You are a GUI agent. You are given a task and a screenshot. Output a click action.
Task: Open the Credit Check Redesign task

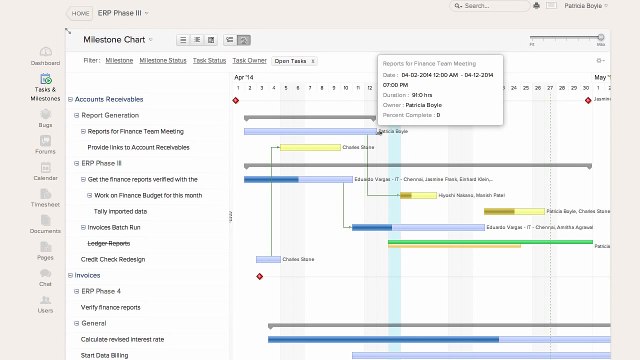(x=113, y=260)
